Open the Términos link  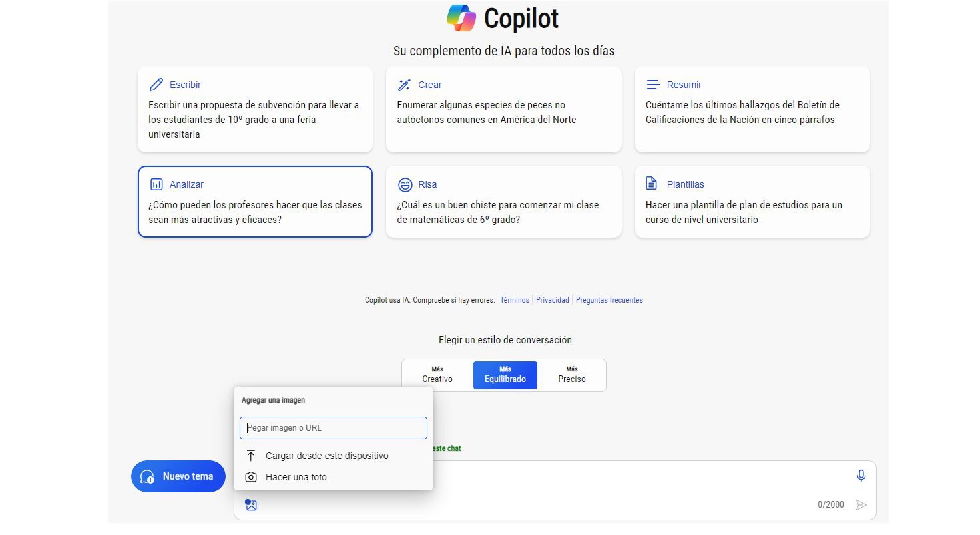click(514, 300)
